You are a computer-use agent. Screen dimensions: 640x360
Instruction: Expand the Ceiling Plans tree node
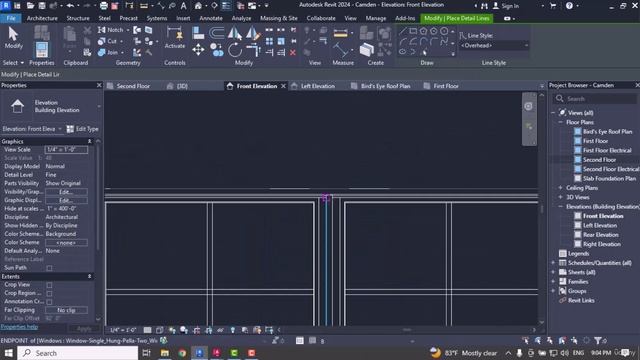pyautogui.click(x=560, y=188)
